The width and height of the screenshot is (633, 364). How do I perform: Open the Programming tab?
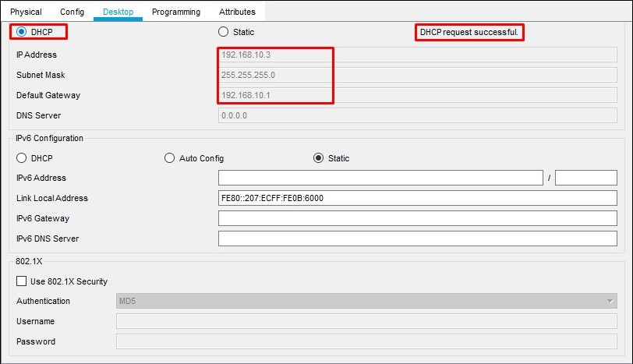(x=176, y=12)
